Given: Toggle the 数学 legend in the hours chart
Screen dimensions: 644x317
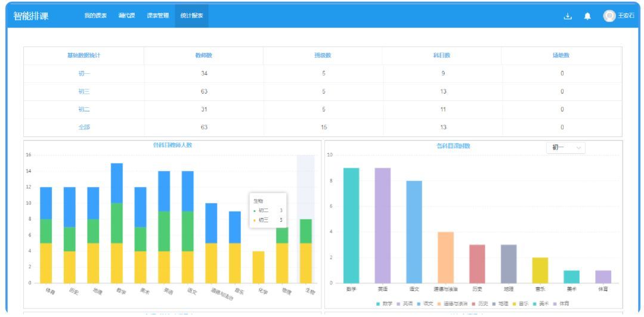Looking at the screenshot, I should point(385,304).
